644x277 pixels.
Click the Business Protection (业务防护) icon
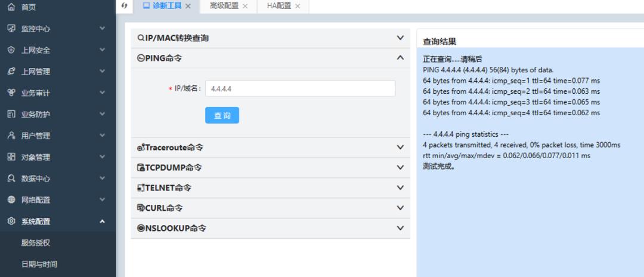tap(11, 114)
